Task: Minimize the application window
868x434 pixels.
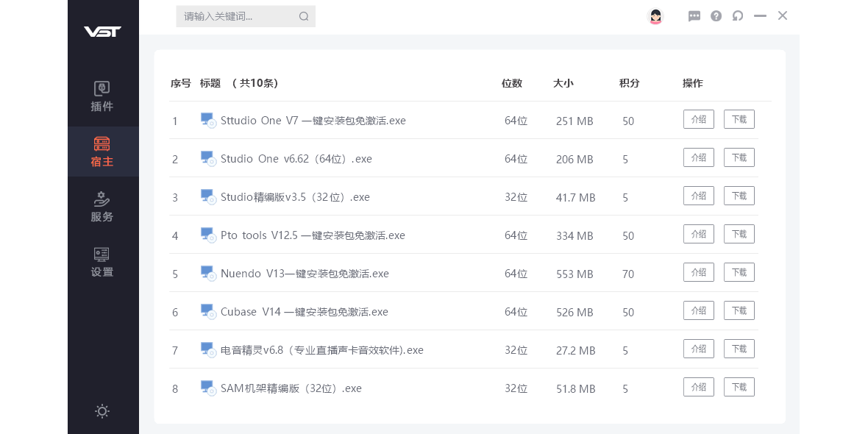Action: [x=760, y=16]
